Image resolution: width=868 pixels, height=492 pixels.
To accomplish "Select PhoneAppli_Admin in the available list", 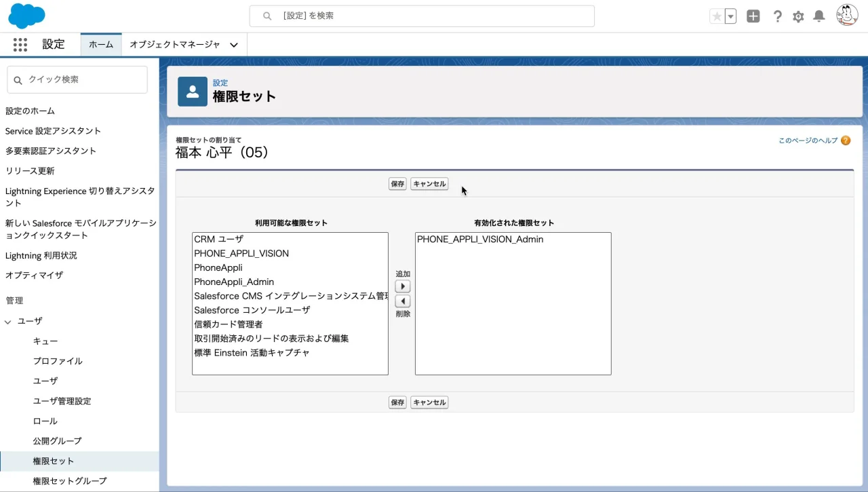I will click(290, 282).
